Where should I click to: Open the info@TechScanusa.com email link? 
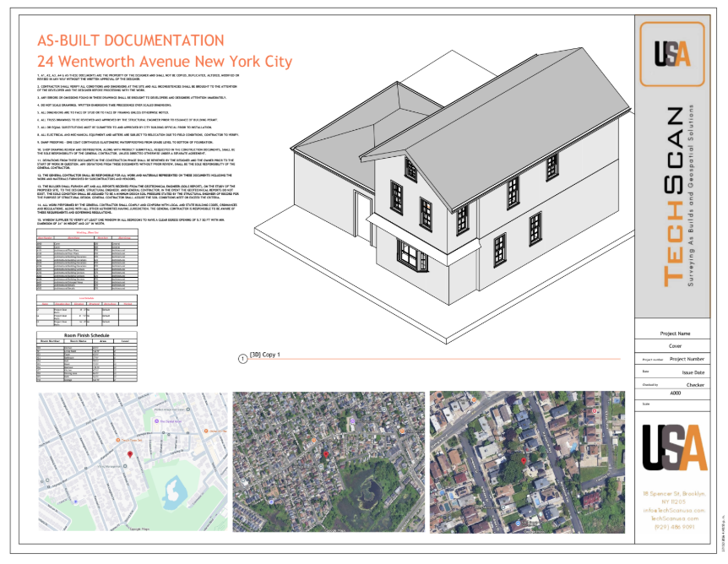pos(674,510)
